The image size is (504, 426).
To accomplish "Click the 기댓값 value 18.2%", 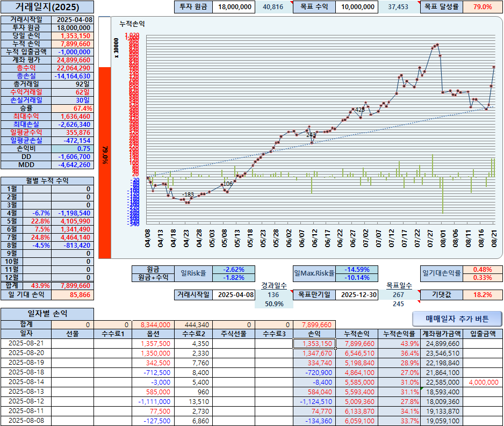I will click(483, 294).
